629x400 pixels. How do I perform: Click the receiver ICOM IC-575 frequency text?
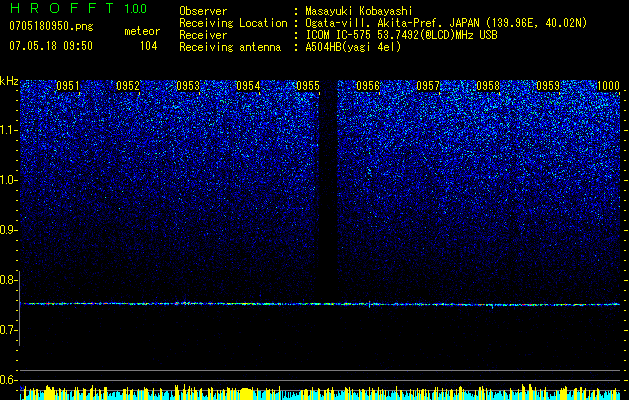coord(401,35)
